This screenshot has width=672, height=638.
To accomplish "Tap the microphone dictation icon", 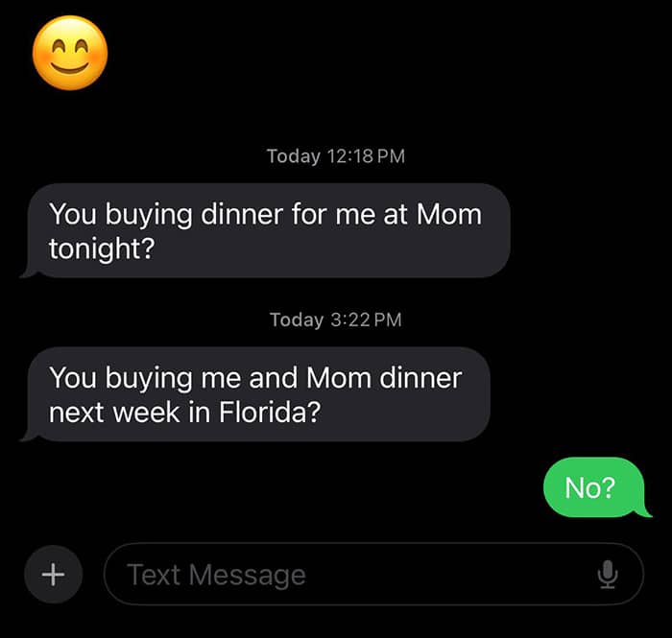I will [x=607, y=575].
